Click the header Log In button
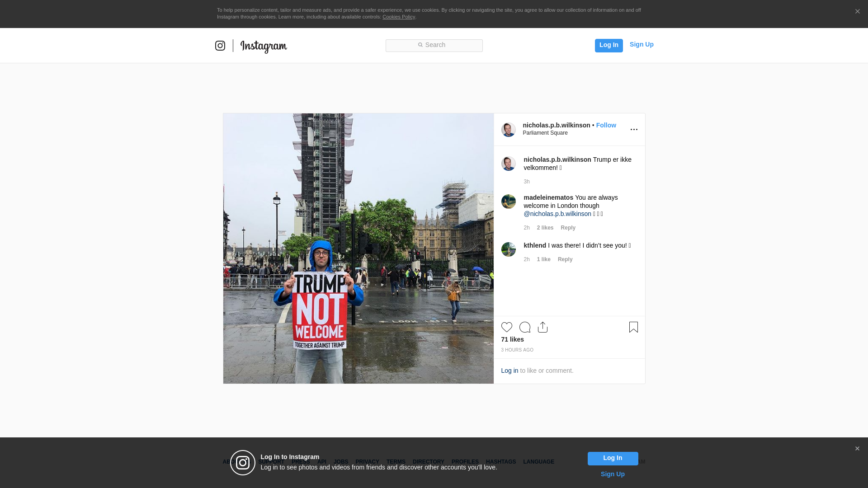868x488 pixels. pyautogui.click(x=609, y=45)
